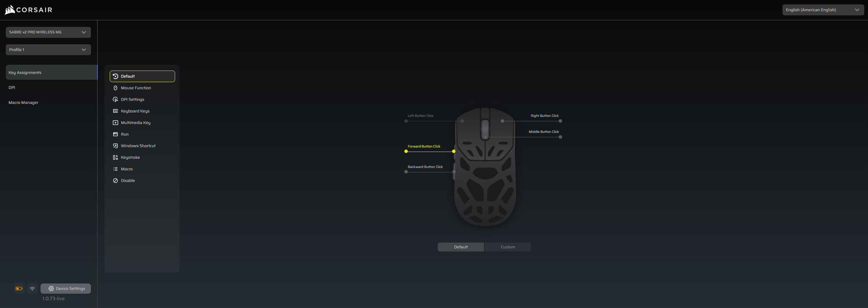Choose DPI Settings assignment type
This screenshot has width=868, height=308.
point(142,99)
